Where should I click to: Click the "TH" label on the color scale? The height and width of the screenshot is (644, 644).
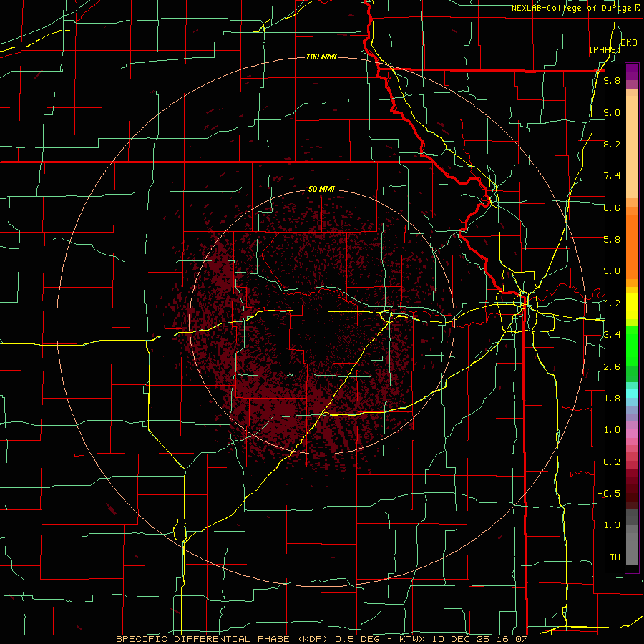[x=615, y=557]
